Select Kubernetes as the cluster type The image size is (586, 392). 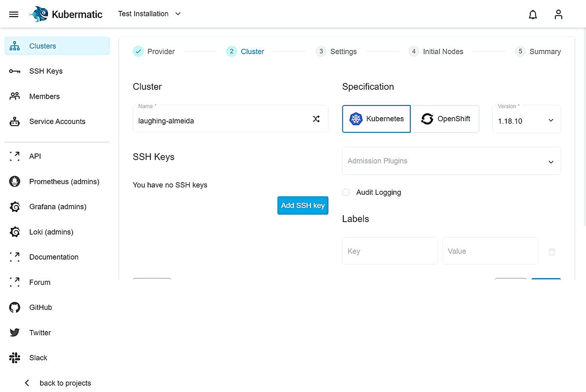376,119
